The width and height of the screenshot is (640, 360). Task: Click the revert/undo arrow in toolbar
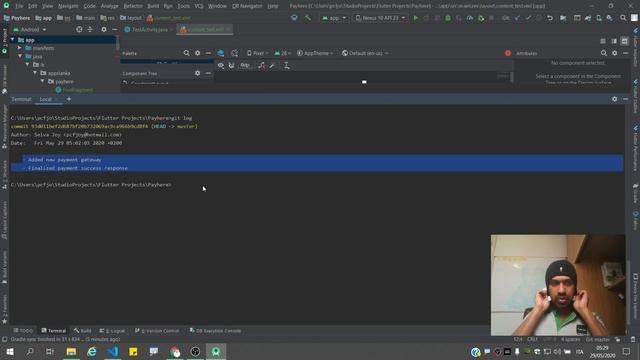coord(550,18)
